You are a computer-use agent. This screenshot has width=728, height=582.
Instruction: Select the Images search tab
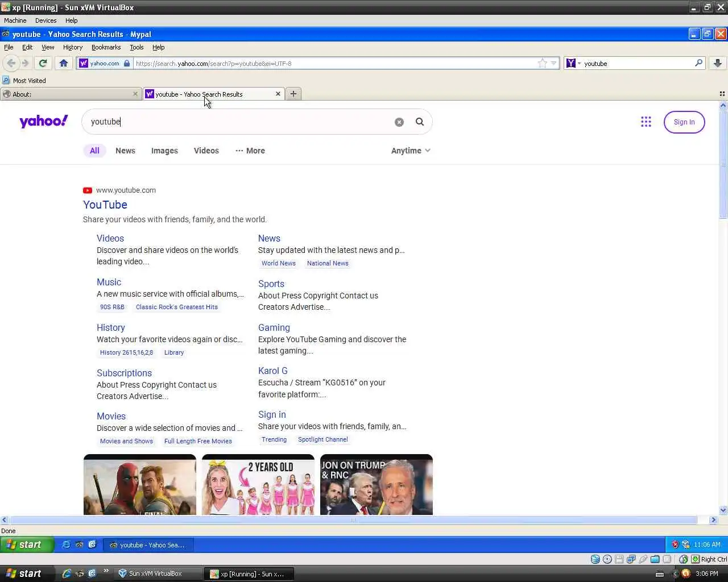164,151
